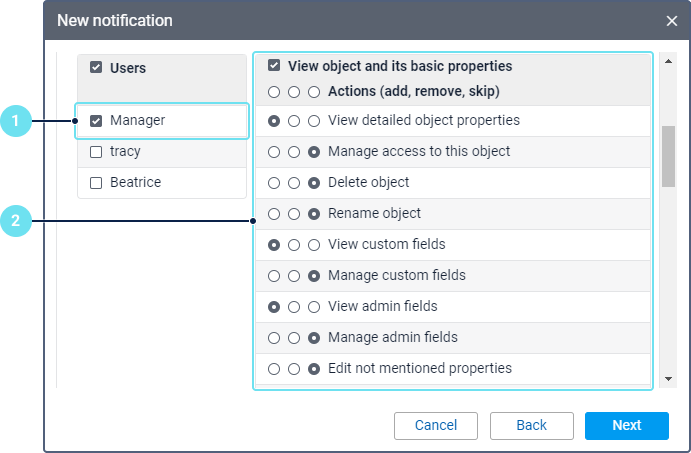Check the Beatrice user checkbox
Image resolution: width=691 pixels, height=453 pixels.
[x=96, y=183]
